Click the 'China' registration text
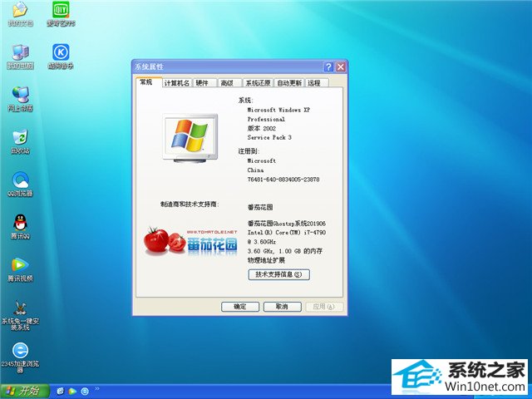 (255, 170)
